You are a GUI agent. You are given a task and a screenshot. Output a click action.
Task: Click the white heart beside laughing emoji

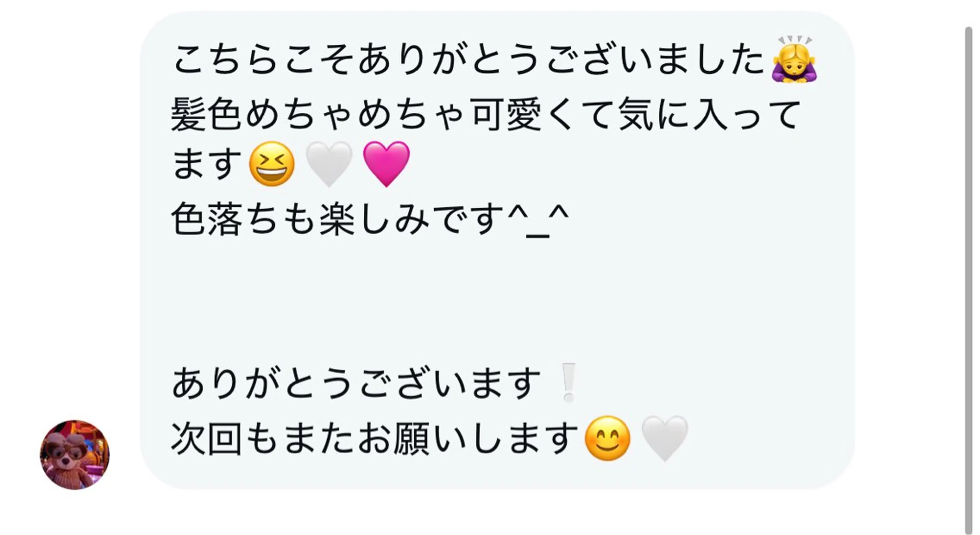(329, 164)
